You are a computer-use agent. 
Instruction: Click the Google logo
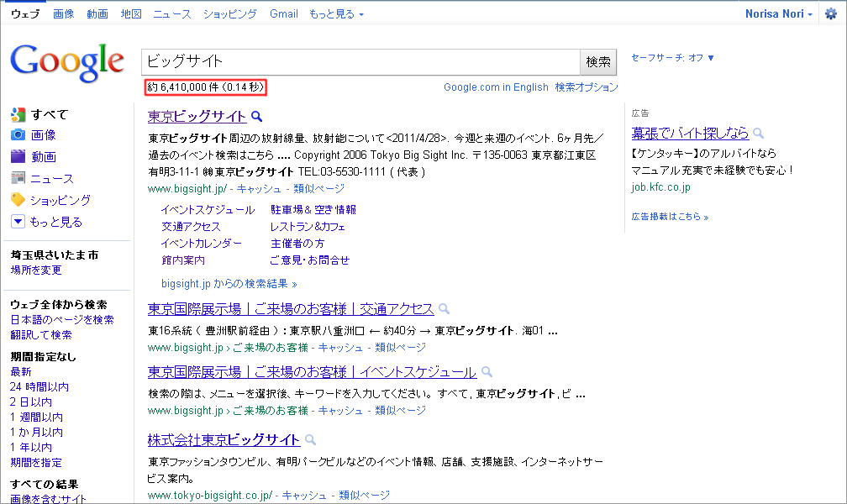67,63
